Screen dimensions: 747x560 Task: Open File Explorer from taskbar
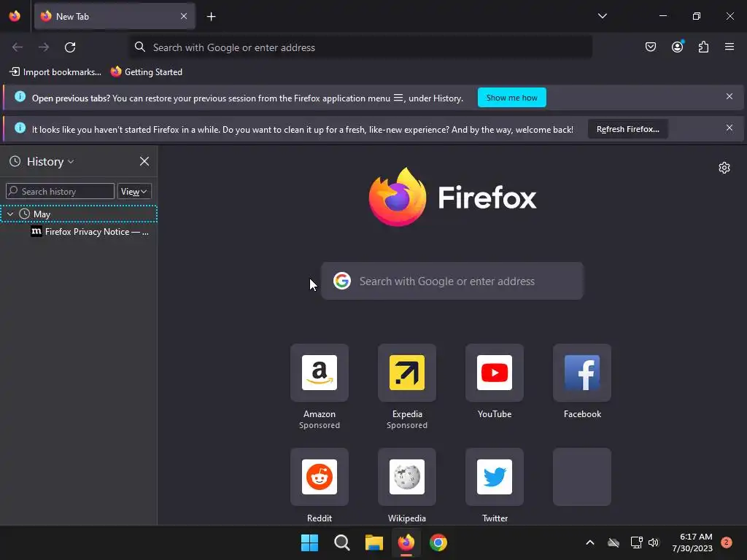[374, 542]
